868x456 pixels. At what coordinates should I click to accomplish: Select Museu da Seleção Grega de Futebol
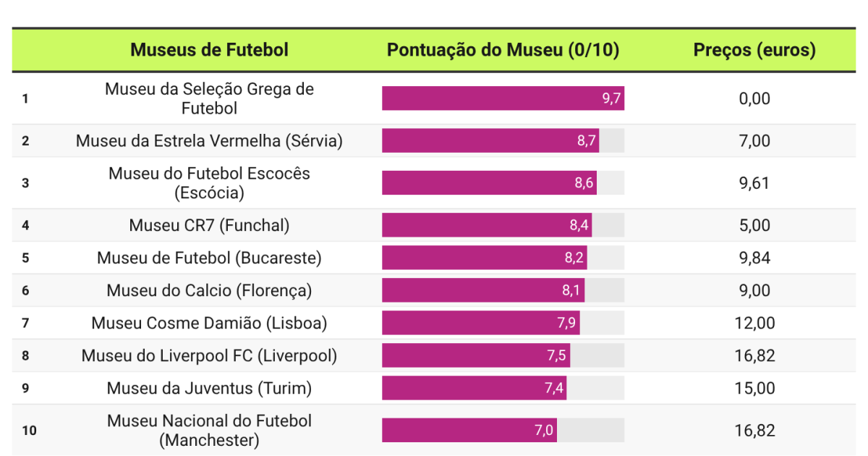pyautogui.click(x=209, y=98)
